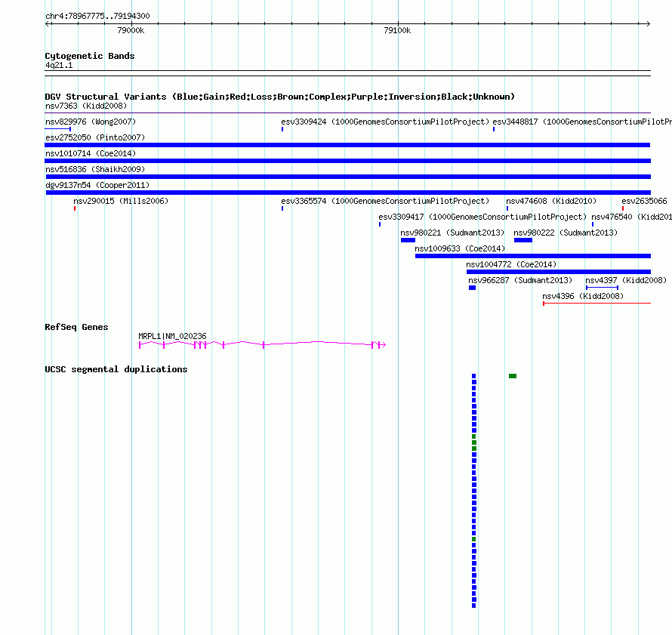The width and height of the screenshot is (672, 635).
Task: Open the dgv9137n54 (Cooper2011) label
Action: [x=97, y=185]
